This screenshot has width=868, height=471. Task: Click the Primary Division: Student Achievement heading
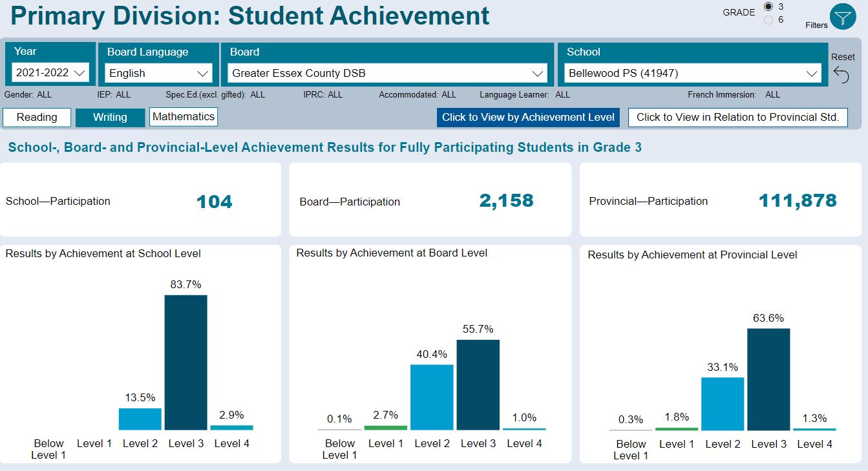(x=250, y=16)
